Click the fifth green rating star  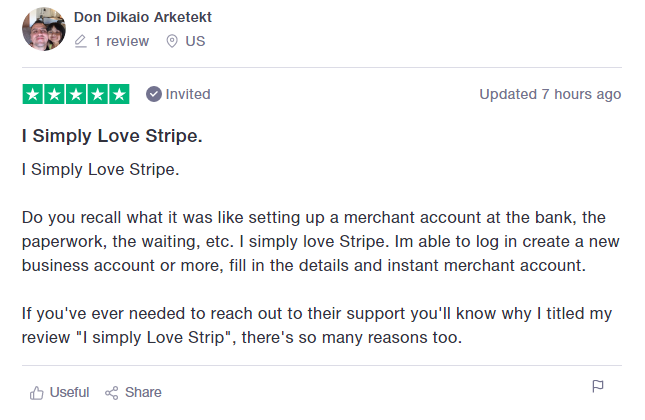pyautogui.click(x=119, y=94)
